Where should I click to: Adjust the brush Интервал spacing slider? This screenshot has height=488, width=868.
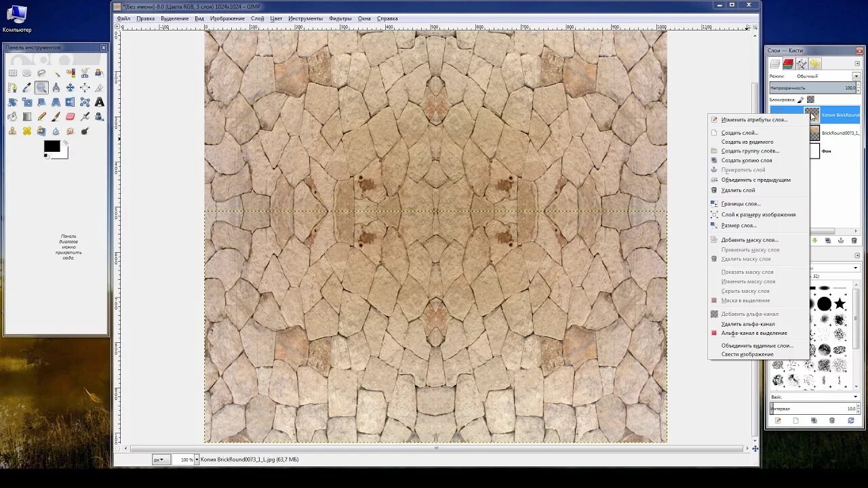tap(813, 409)
